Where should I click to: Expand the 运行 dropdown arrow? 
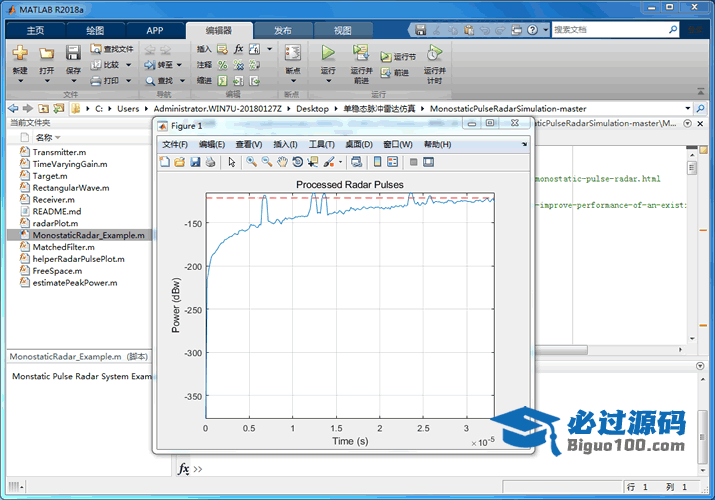pyautogui.click(x=328, y=81)
